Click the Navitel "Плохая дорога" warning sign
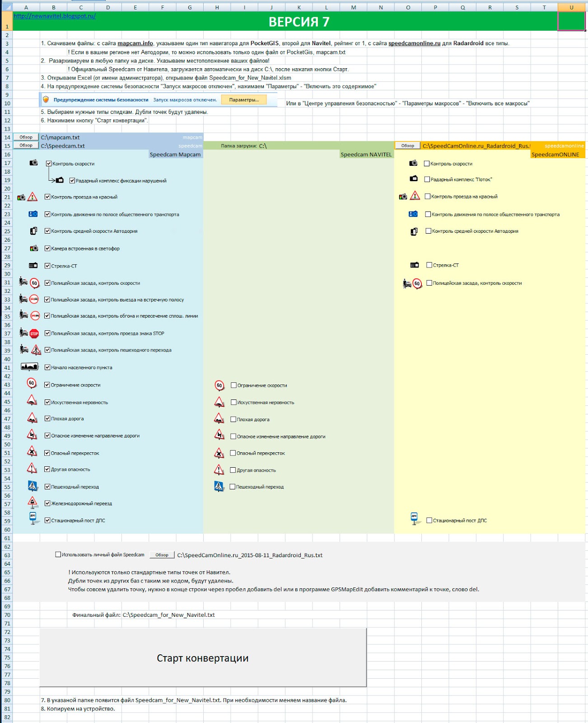Screen dimensions: 588x723 tap(219, 418)
